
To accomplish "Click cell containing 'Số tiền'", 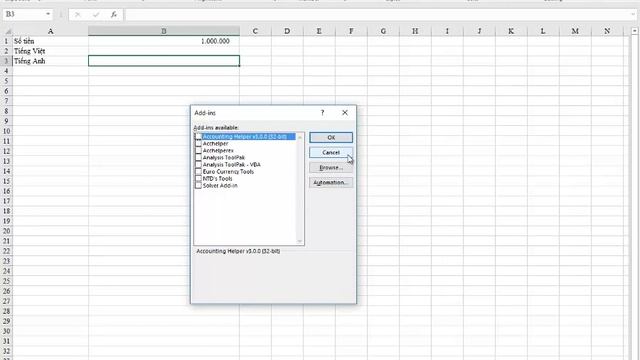I will pyautogui.click(x=51, y=41).
